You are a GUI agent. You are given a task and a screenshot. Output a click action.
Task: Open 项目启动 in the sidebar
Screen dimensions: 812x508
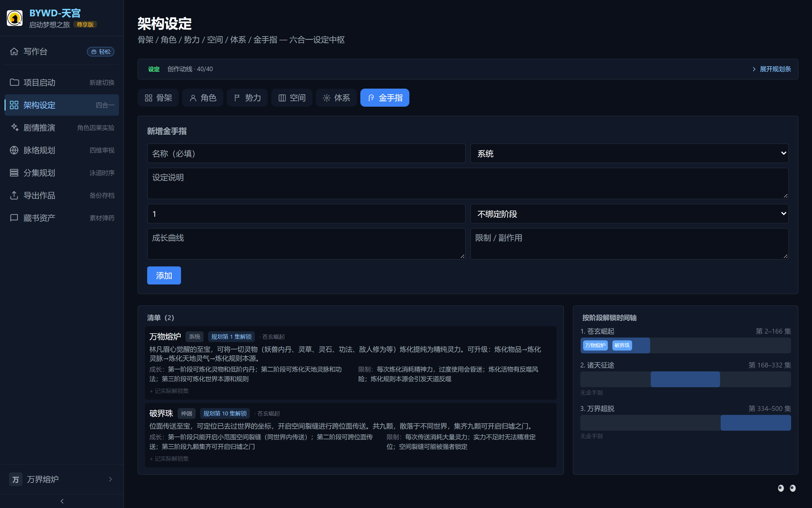(x=62, y=82)
